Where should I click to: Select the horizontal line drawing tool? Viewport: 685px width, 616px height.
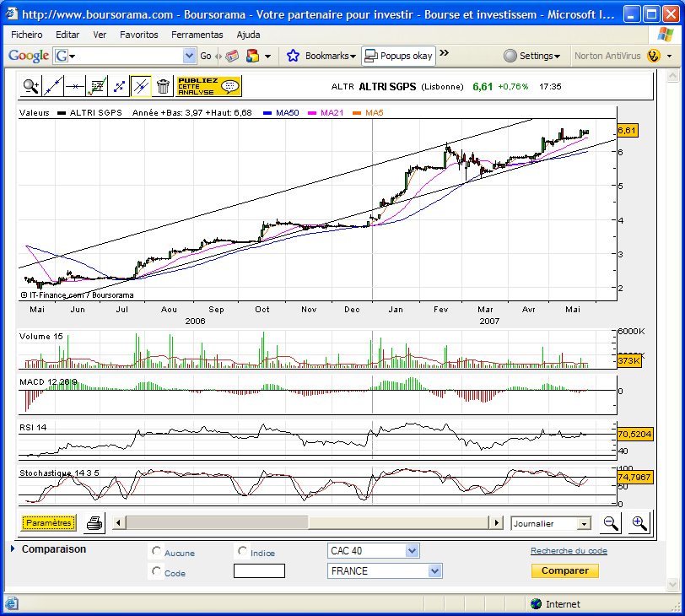(x=75, y=86)
